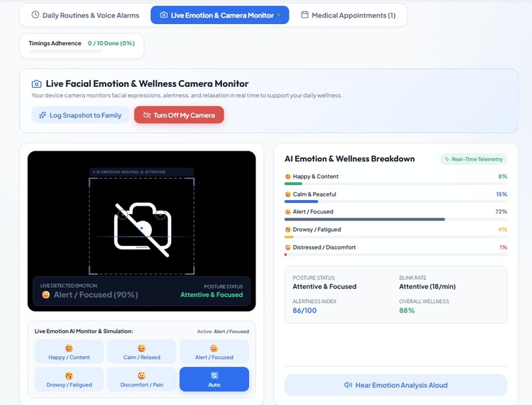Click Log Snapshot to Family button
Screen dimensions: 532x405
pyautogui.click(x=81, y=115)
